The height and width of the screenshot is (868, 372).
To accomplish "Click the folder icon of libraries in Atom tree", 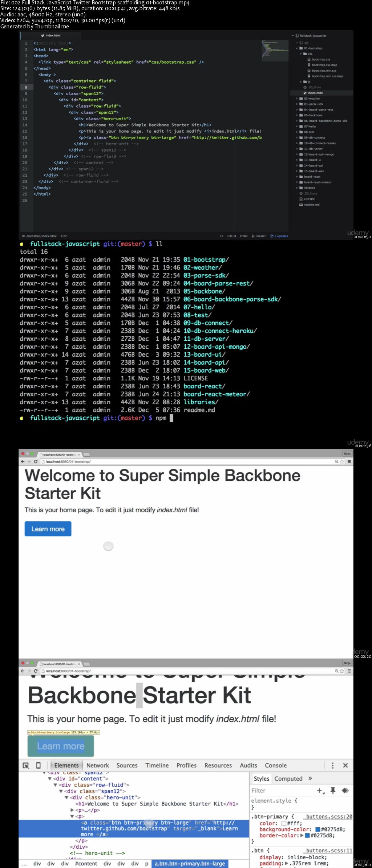I will (301, 188).
